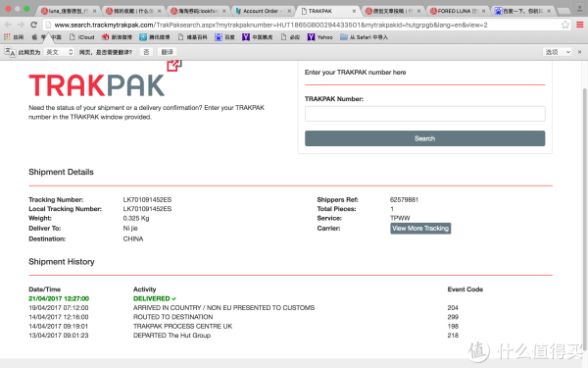Click the ARRIVED IN COUNTRY activity row
This screenshot has height=368, width=588.
pos(223,308)
